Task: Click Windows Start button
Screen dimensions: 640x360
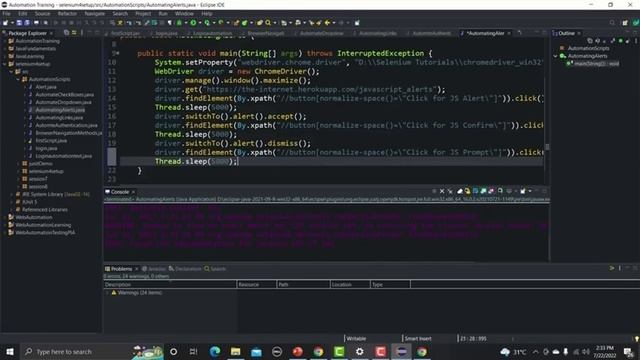Action: [x=9, y=351]
